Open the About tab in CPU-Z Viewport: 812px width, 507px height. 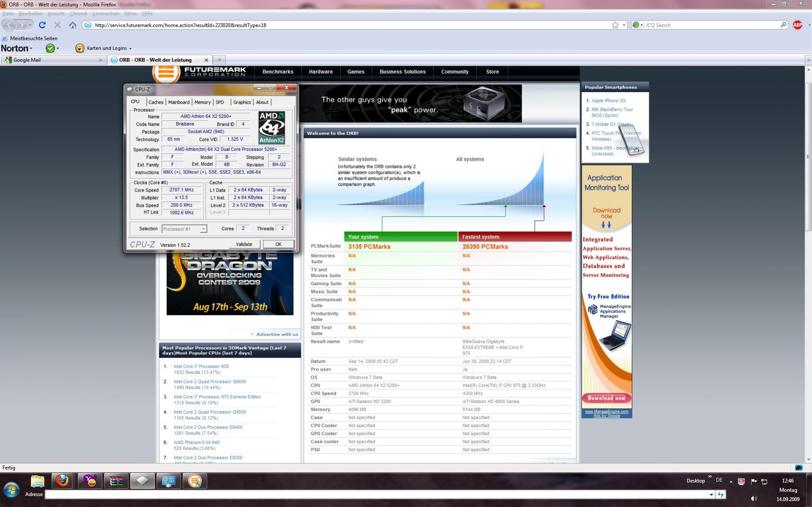(262, 102)
